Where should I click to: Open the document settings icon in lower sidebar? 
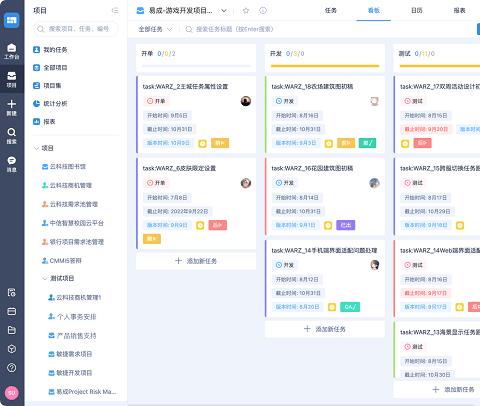[12, 293]
